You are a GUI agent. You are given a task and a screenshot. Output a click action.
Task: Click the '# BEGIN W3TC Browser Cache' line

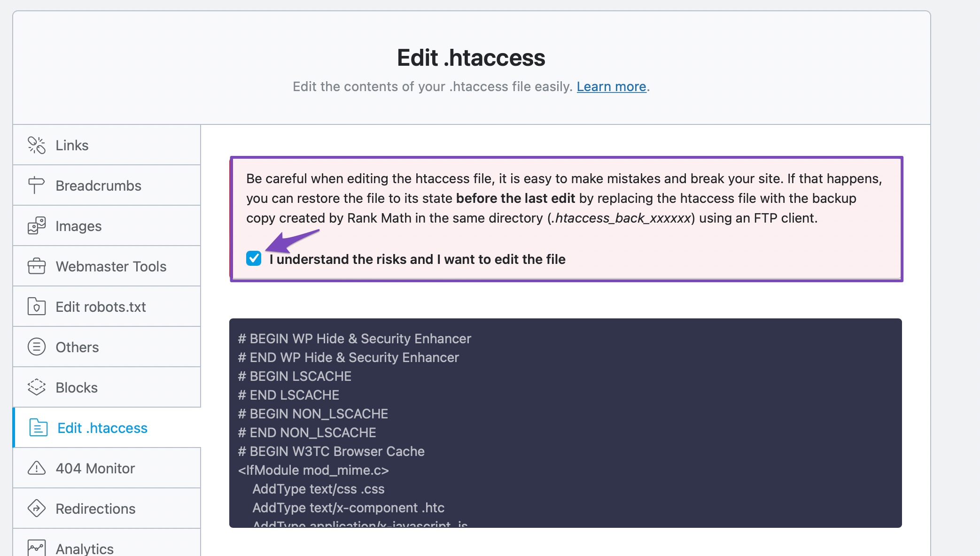(331, 451)
